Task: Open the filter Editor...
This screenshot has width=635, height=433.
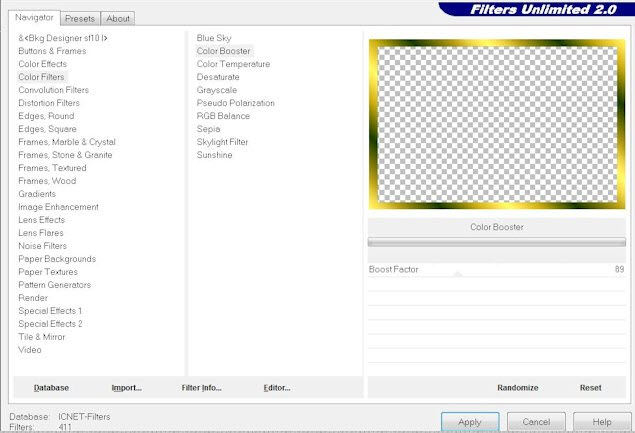Action: (x=277, y=388)
